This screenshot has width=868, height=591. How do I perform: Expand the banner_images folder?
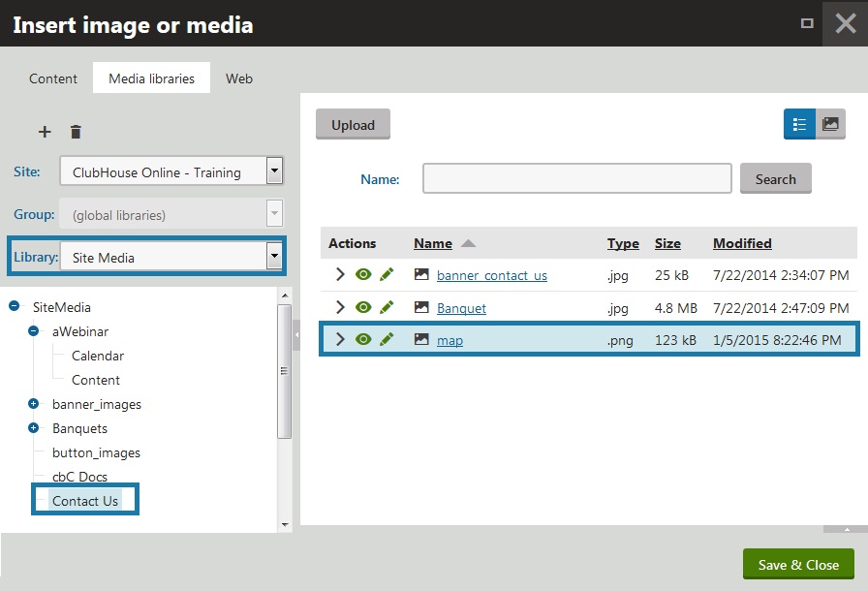pos(34,404)
